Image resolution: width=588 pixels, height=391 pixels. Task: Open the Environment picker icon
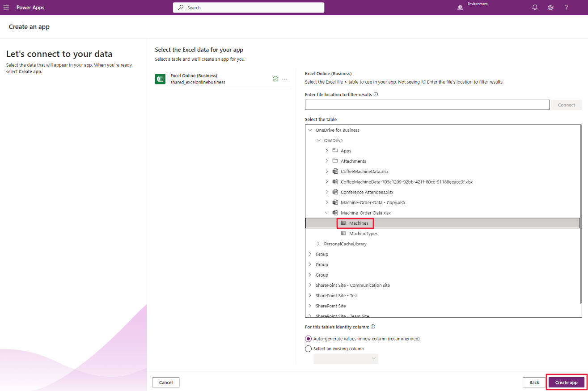460,8
